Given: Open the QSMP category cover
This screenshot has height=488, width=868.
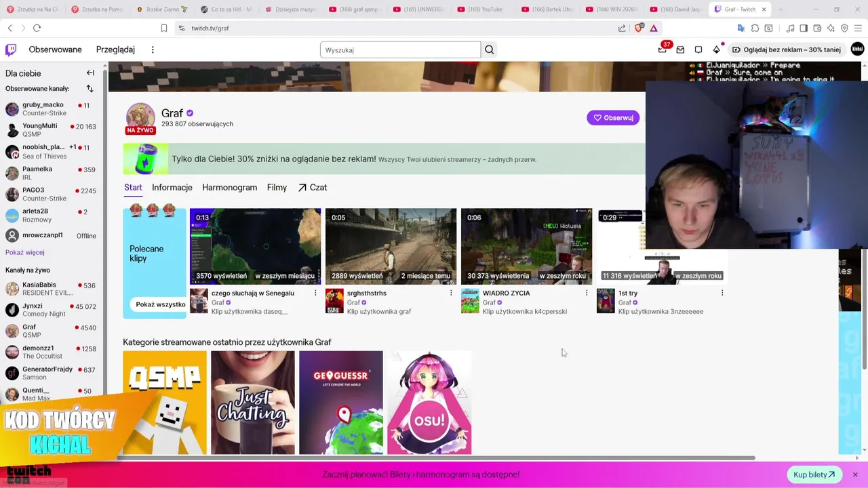Looking at the screenshot, I should coord(165,403).
